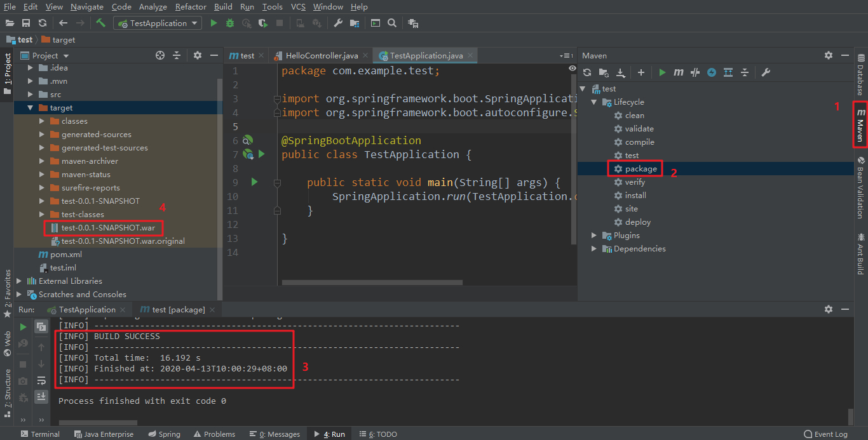The height and width of the screenshot is (440, 868).
Task: Open the Problems tool window
Action: coord(214,434)
